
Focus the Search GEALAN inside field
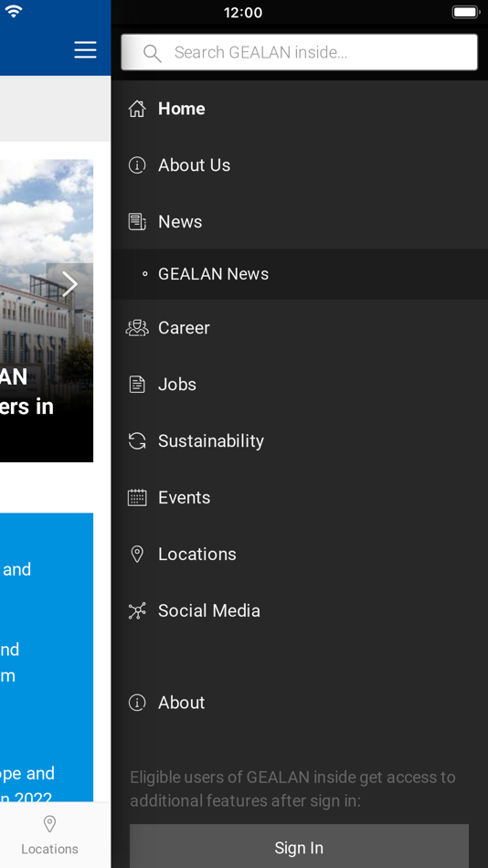click(x=299, y=52)
